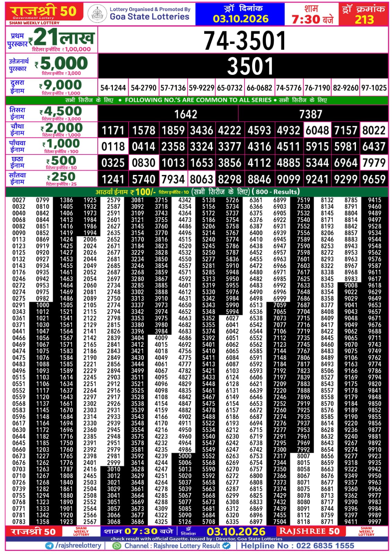Click the RAJSHREE 50 English text in the footer

[309, 531]
